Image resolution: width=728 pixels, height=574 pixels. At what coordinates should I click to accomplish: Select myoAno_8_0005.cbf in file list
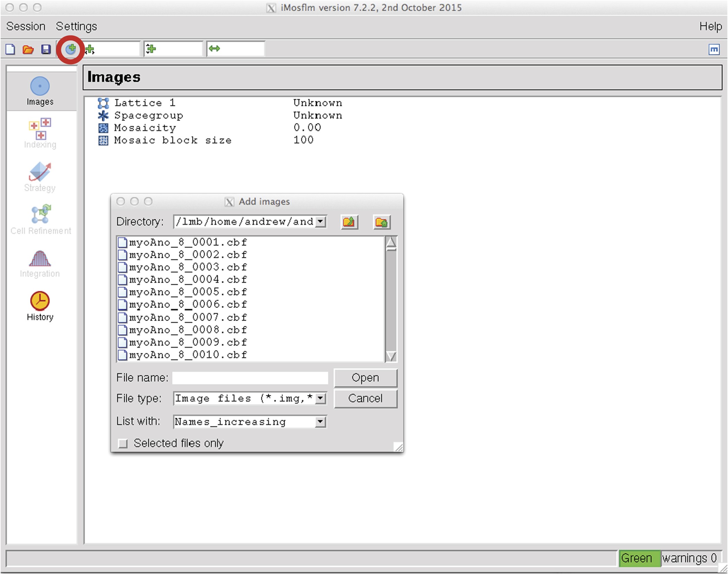(188, 292)
